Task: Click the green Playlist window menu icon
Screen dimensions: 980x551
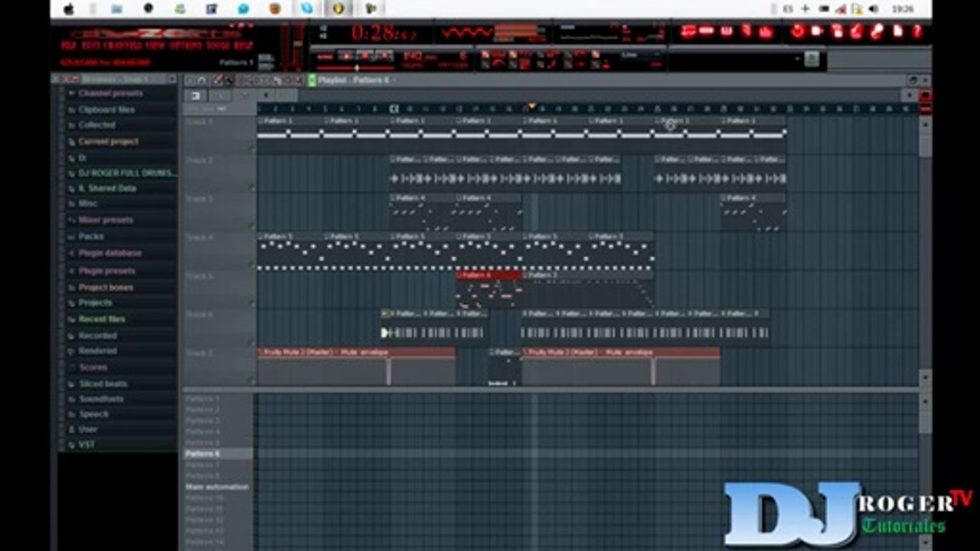Action: [x=312, y=80]
